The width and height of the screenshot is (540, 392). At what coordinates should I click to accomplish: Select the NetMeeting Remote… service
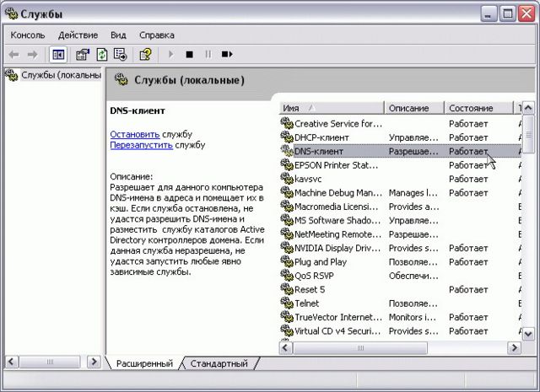click(x=337, y=234)
